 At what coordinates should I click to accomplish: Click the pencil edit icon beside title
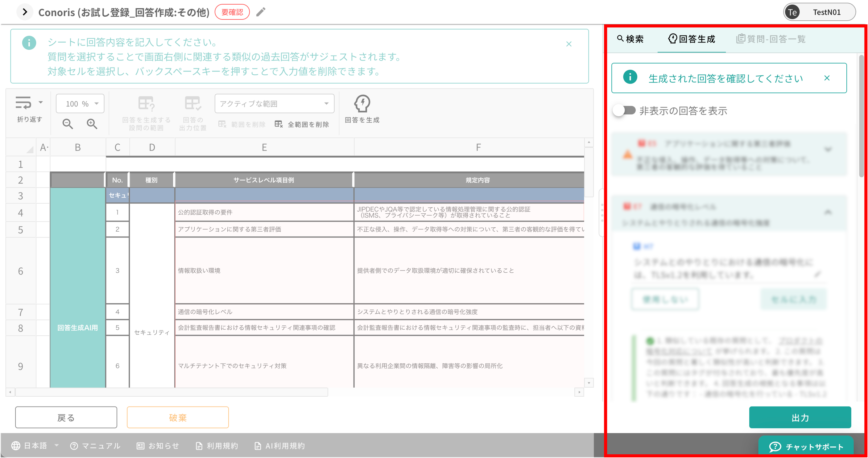(x=261, y=12)
